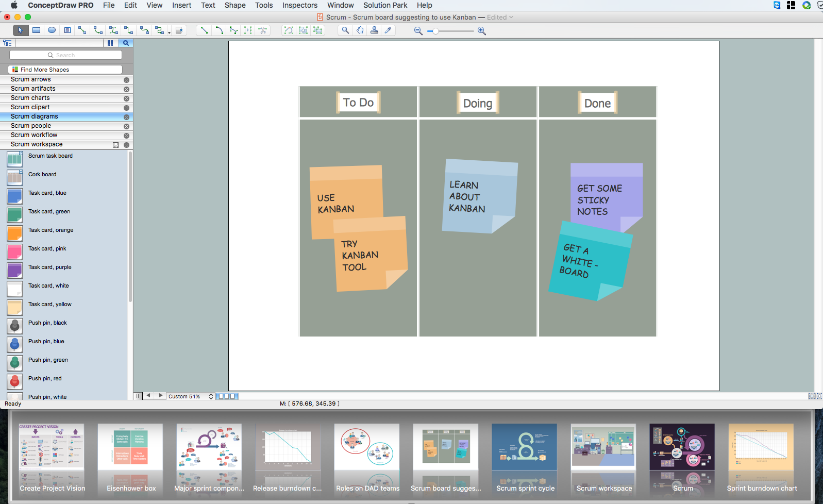This screenshot has height=504, width=823.
Task: Click the page list pause button
Action: [x=138, y=396]
